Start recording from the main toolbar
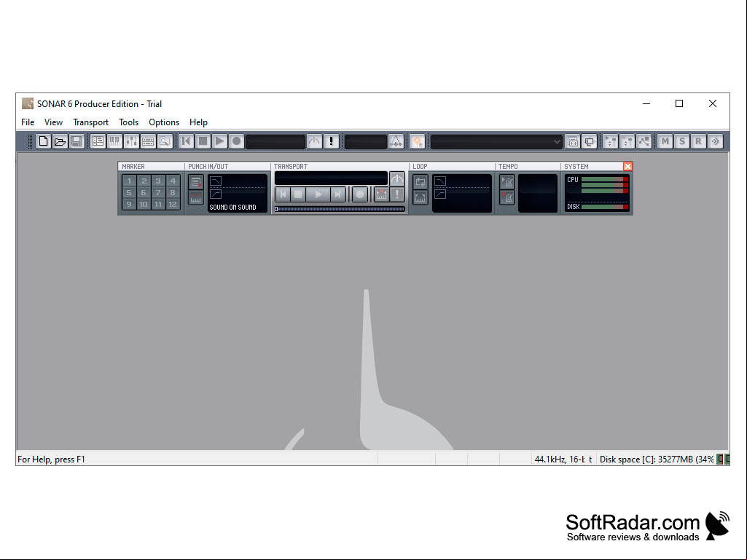 click(236, 141)
